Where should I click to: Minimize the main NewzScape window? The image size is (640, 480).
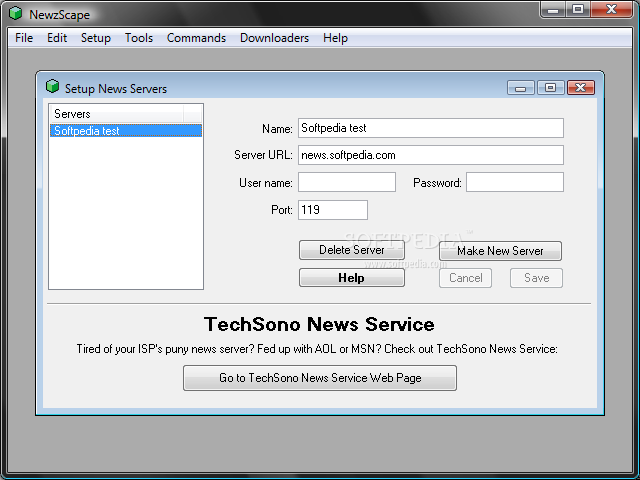553,10
